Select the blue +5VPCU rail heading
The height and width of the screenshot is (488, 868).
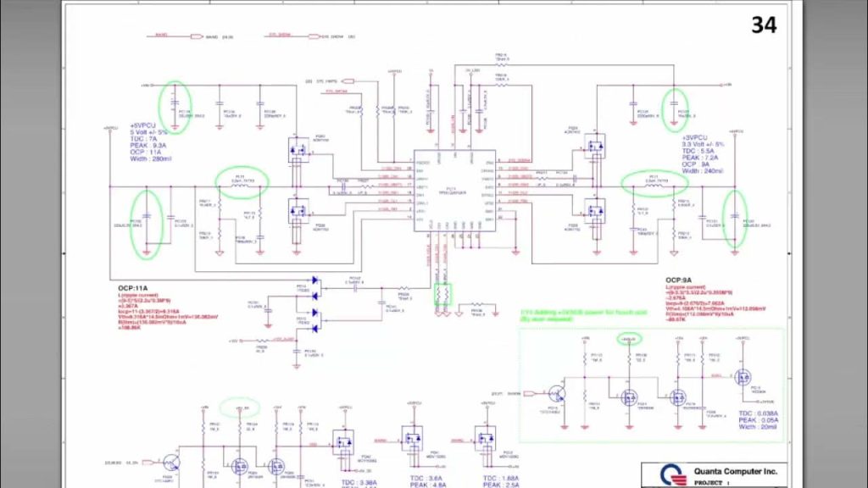(x=142, y=125)
